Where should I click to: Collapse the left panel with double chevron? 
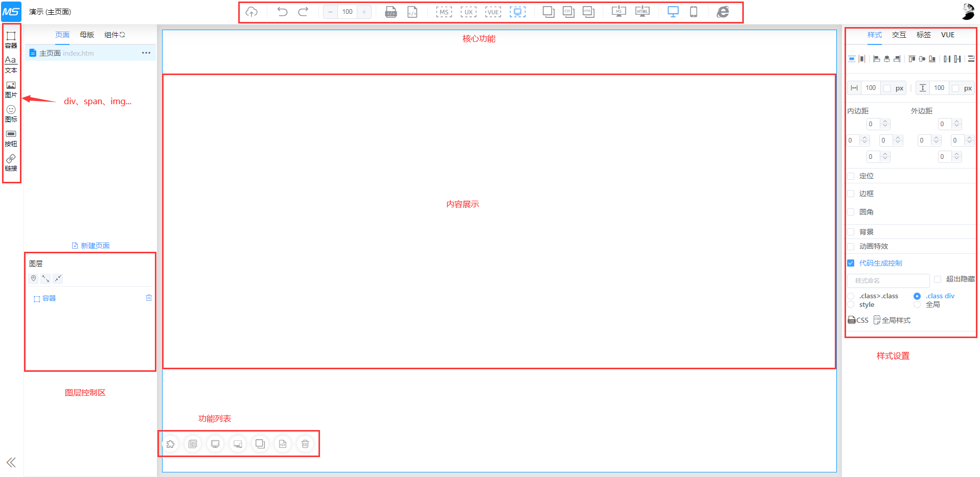point(11,463)
